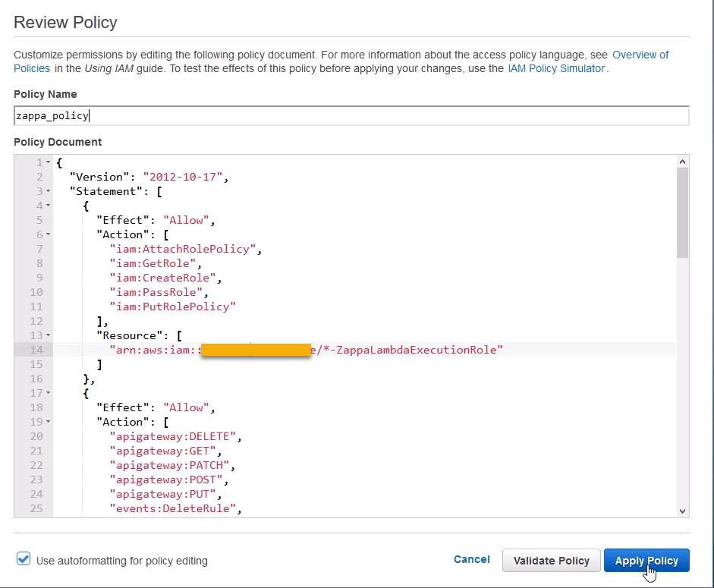Place cursor on the ZappaLambdaExecutionRole ARN line
The image size is (714, 588).
(x=410, y=350)
